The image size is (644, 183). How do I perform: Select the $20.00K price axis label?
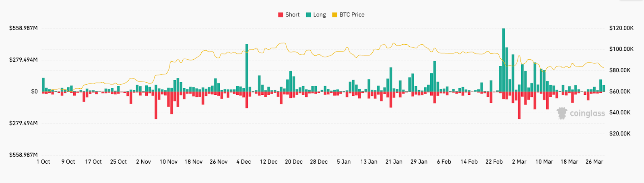coord(620,133)
